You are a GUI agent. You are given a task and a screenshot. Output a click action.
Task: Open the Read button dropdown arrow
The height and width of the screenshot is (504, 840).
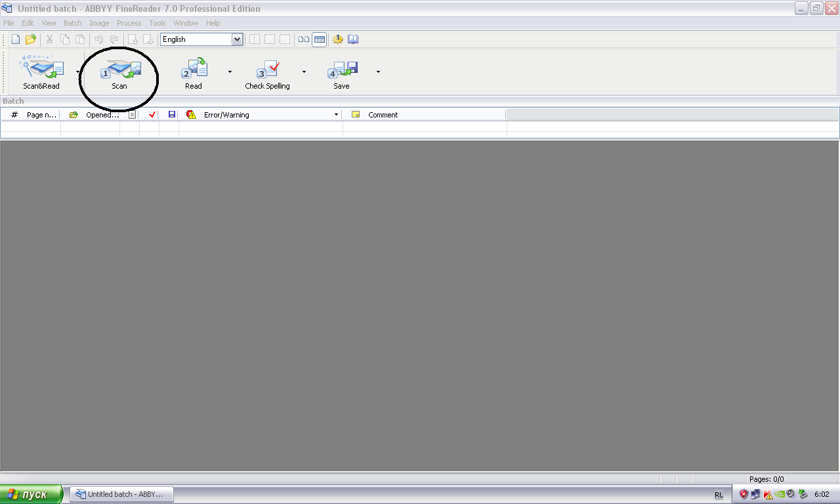pyautogui.click(x=230, y=72)
